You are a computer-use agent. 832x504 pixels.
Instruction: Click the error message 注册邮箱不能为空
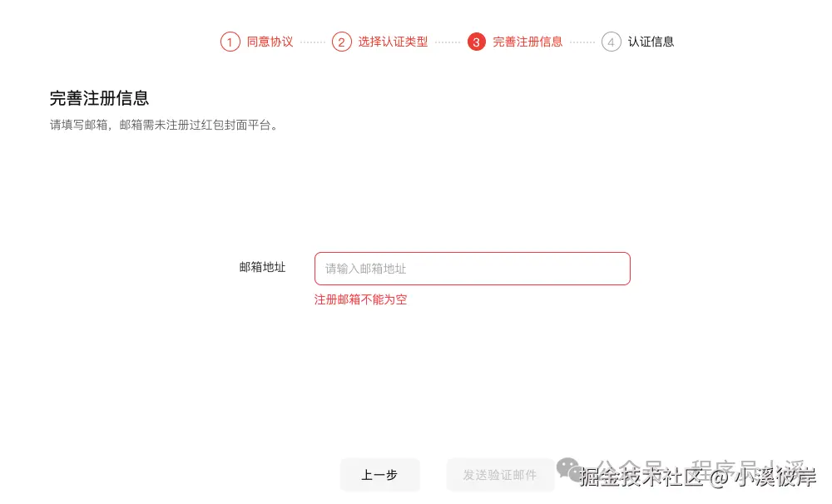tap(360, 299)
